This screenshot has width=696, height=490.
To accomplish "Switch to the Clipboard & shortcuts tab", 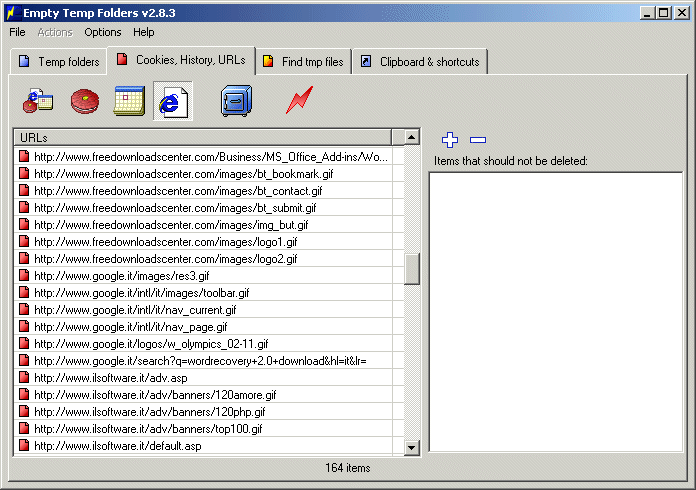I will [420, 62].
